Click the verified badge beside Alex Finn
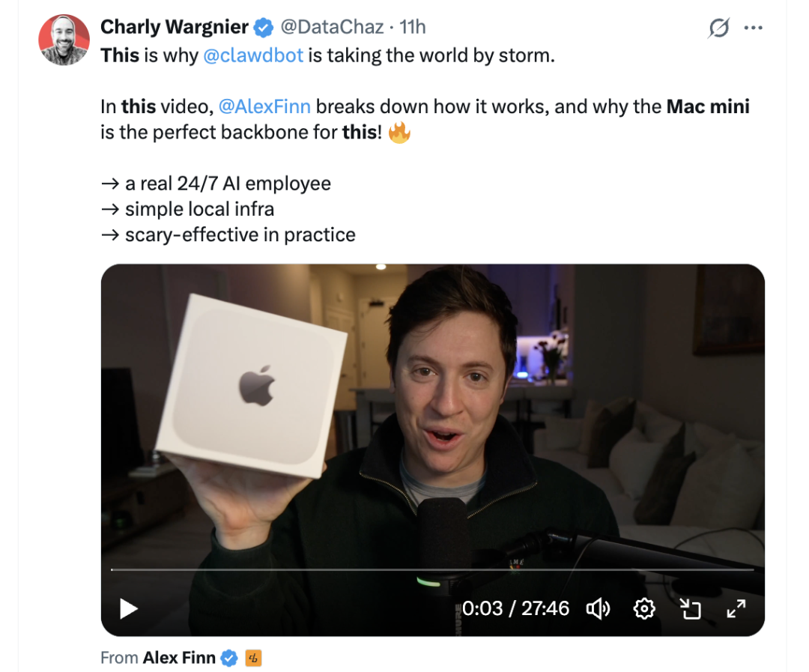This screenshot has height=672, width=809. tap(229, 658)
